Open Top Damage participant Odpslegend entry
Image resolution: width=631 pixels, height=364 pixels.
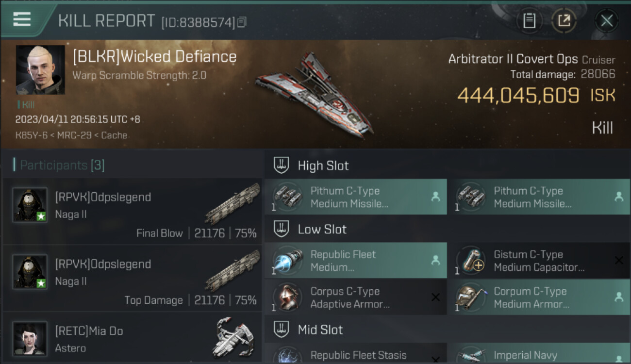click(132, 279)
